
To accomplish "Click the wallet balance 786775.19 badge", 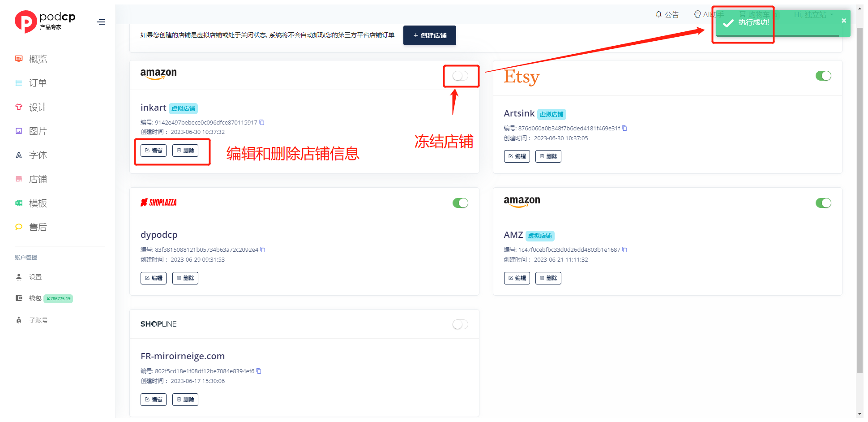I will [x=58, y=299].
